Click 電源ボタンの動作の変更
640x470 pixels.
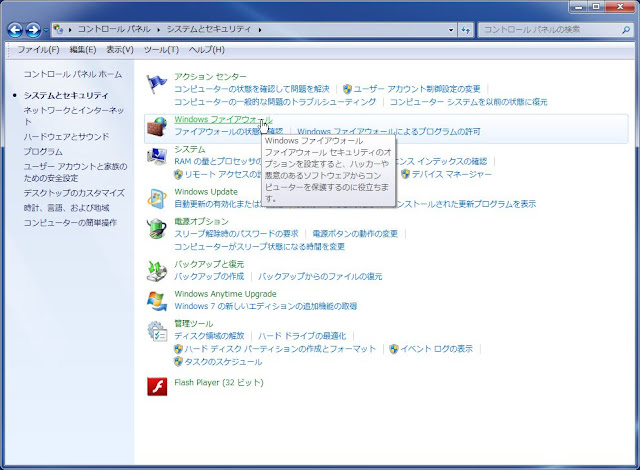355,234
